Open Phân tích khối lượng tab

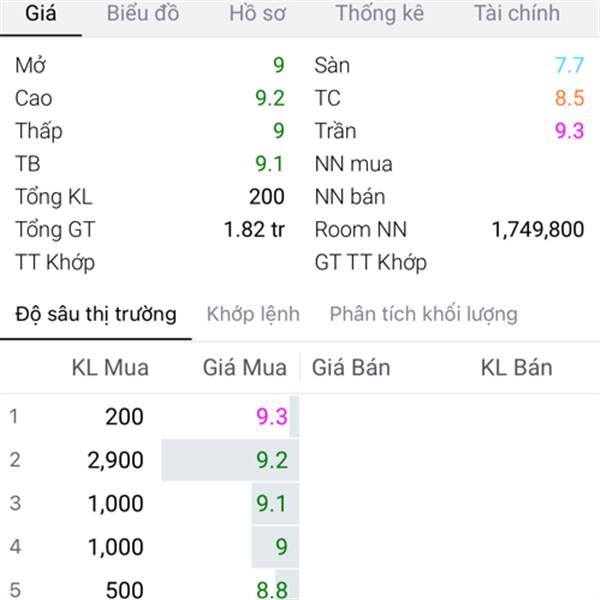pyautogui.click(x=424, y=314)
